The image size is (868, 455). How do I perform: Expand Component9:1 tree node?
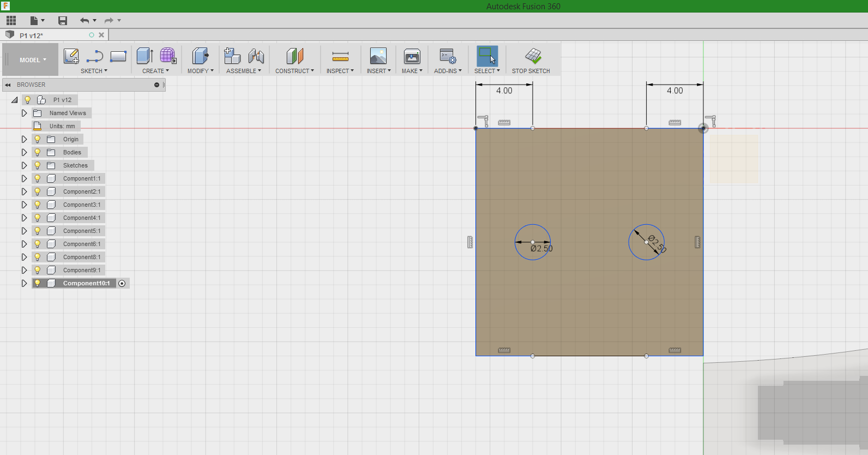[x=24, y=270]
